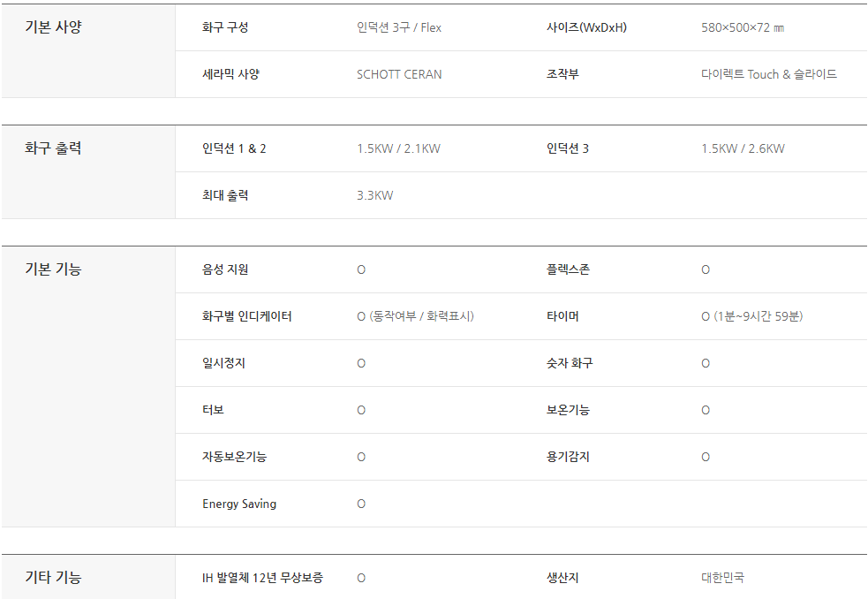Click the 사이즈(WxDxH) label
Screen dimensions: 868x599
click(x=586, y=27)
